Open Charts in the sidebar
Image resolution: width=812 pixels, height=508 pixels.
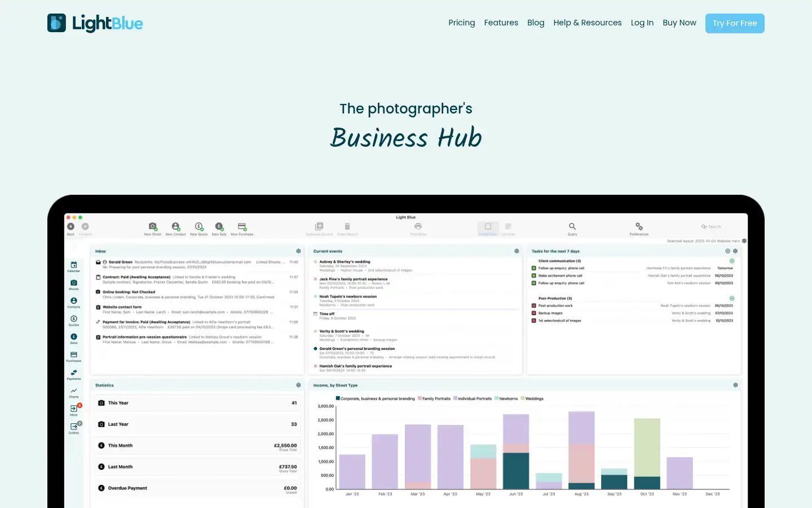[74, 392]
